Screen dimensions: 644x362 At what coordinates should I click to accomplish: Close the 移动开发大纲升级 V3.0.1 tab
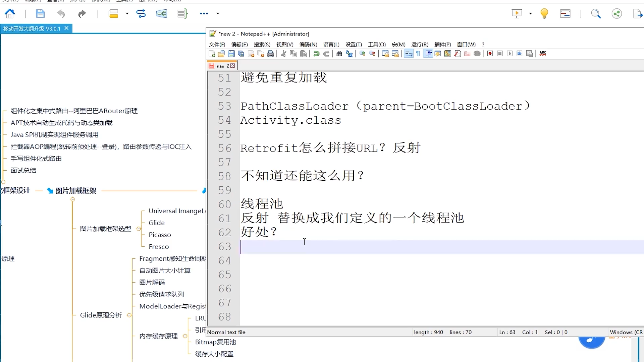point(66,28)
